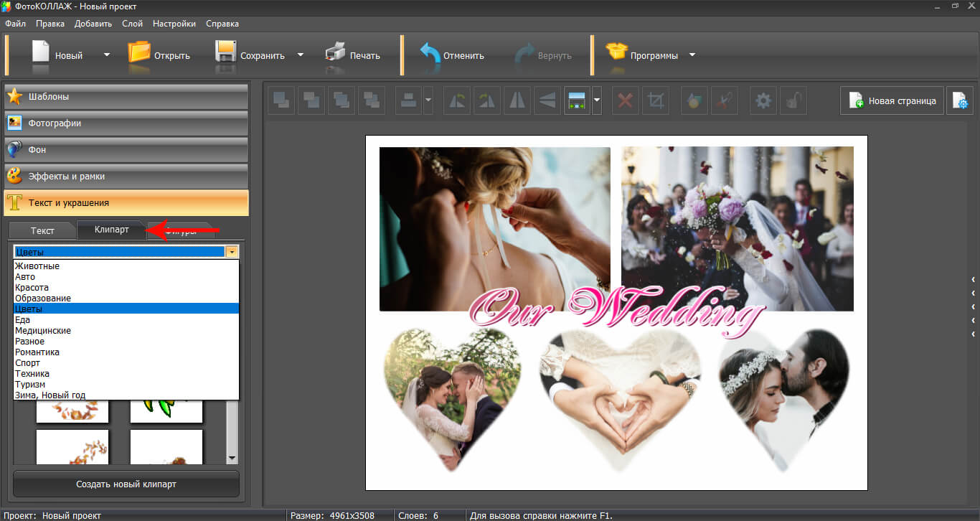Click the align objects icon

click(x=409, y=100)
